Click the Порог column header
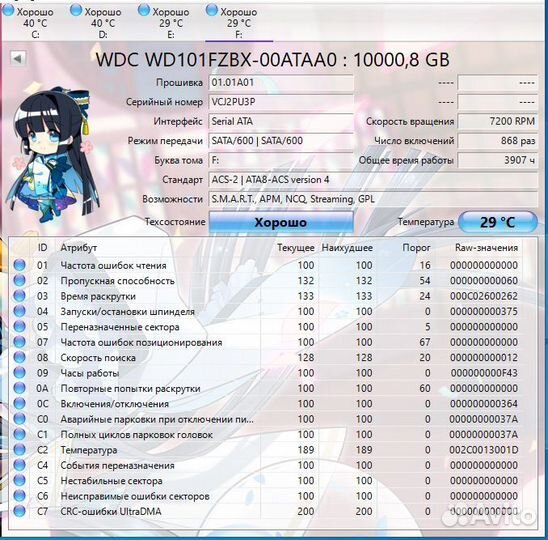The image size is (548, 540). tap(416, 248)
